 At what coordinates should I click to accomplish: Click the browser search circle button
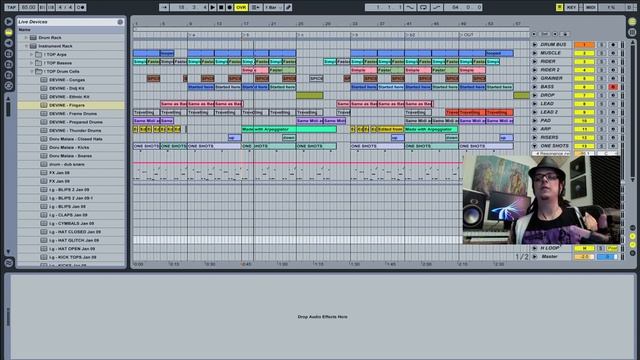(120, 22)
